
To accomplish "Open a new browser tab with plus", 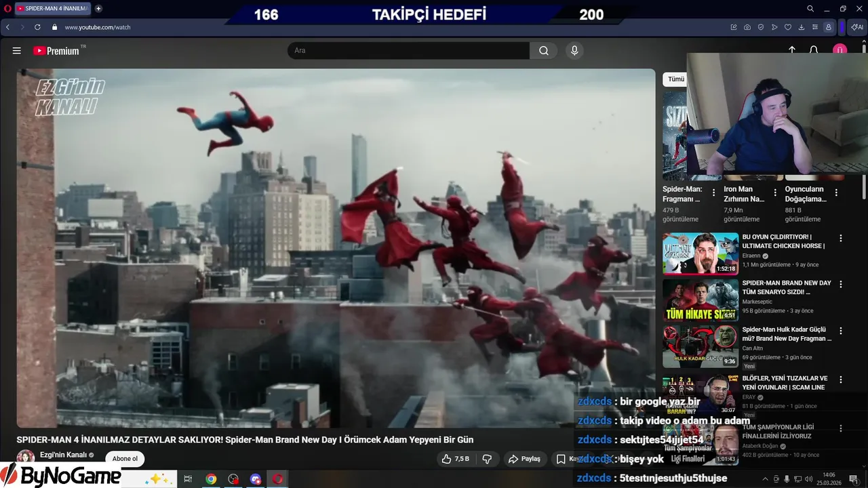I will [98, 9].
